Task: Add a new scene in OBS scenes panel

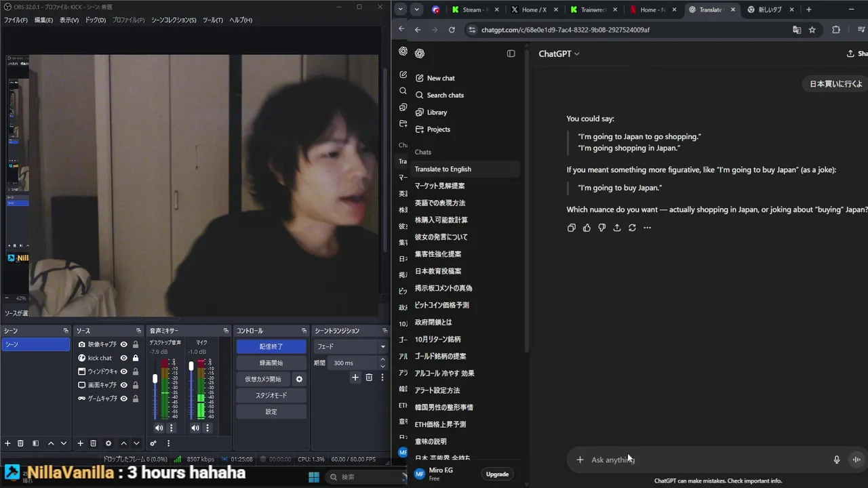Action: click(x=7, y=443)
